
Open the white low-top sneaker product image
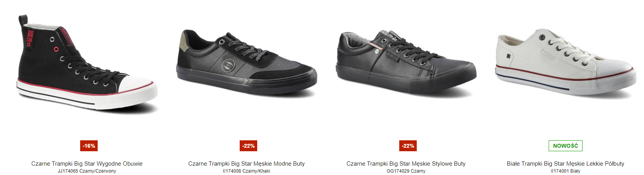click(x=566, y=63)
